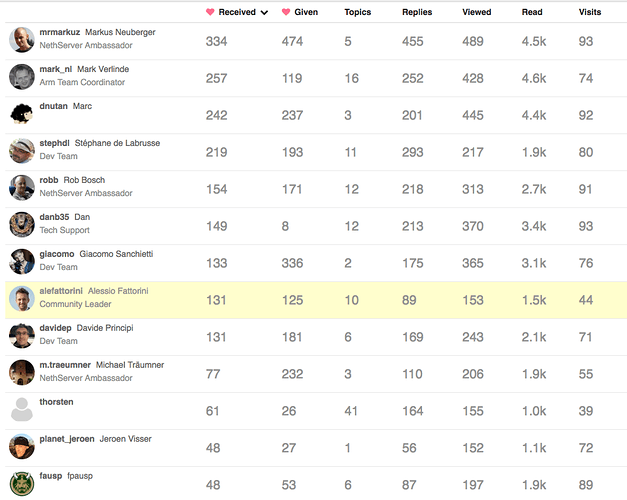
Task: Open mark_nl's avatar image
Action: [x=22, y=77]
